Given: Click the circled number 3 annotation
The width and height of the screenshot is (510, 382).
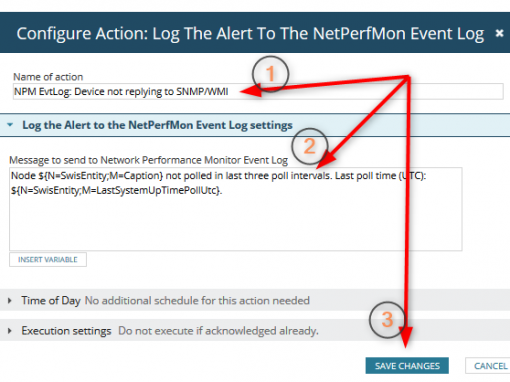Looking at the screenshot, I should [x=387, y=320].
